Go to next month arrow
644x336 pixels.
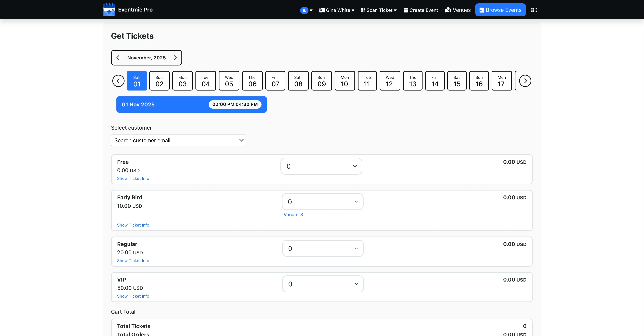click(175, 58)
